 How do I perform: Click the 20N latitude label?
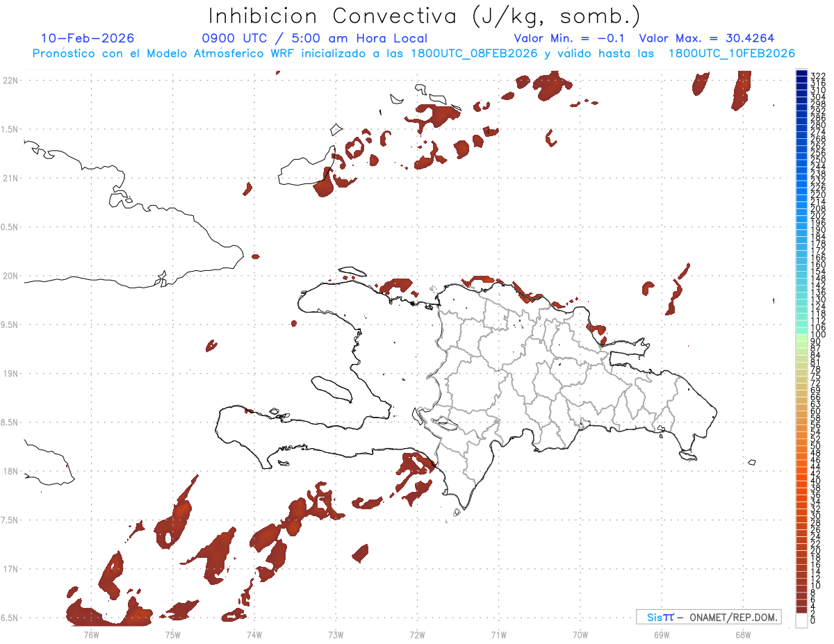pyautogui.click(x=10, y=276)
